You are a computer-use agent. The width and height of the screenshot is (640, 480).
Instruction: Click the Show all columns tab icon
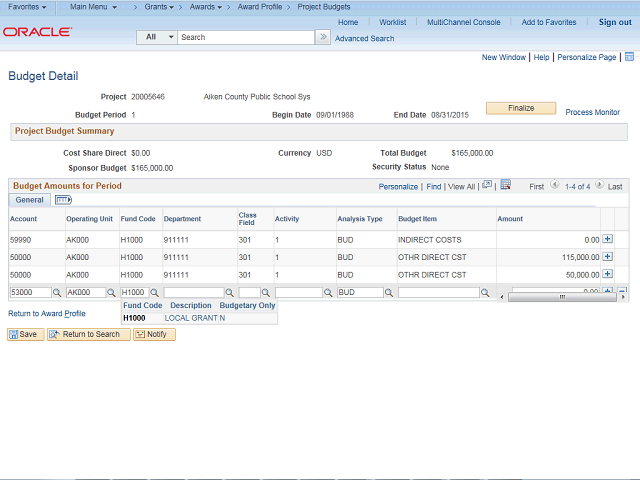[x=62, y=200]
